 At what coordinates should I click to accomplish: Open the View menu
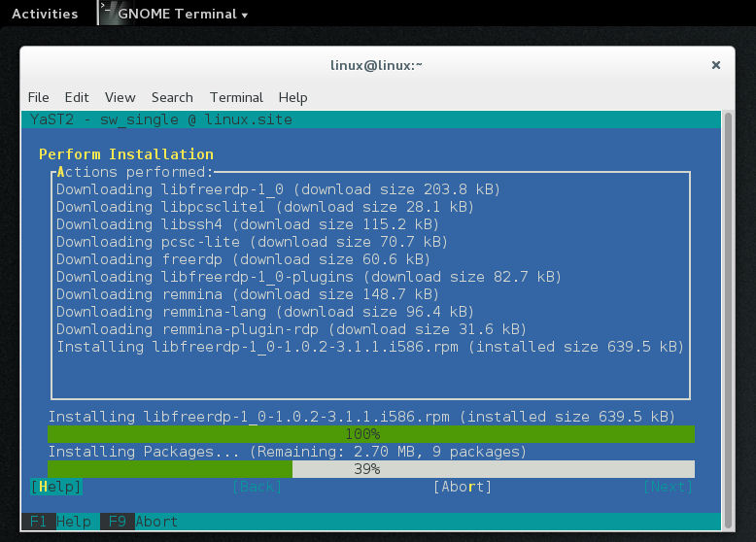(x=120, y=97)
